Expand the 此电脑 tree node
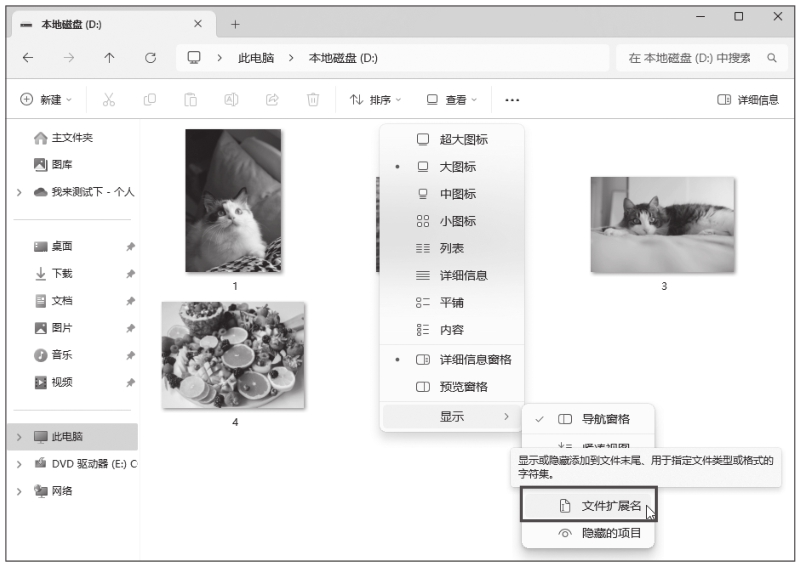Screen dimensions: 801x568 click(x=19, y=437)
